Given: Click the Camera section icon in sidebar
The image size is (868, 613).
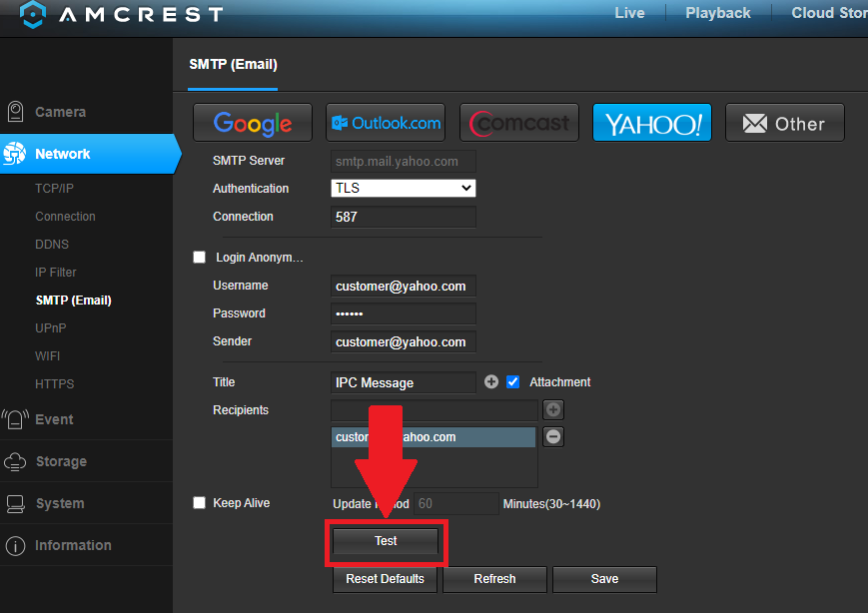Looking at the screenshot, I should point(16,112).
